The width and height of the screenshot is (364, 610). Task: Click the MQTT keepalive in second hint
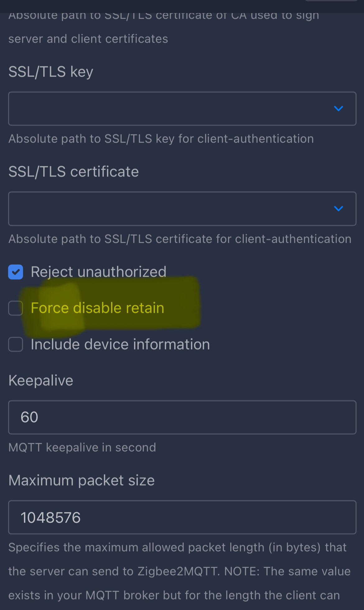[82, 448]
